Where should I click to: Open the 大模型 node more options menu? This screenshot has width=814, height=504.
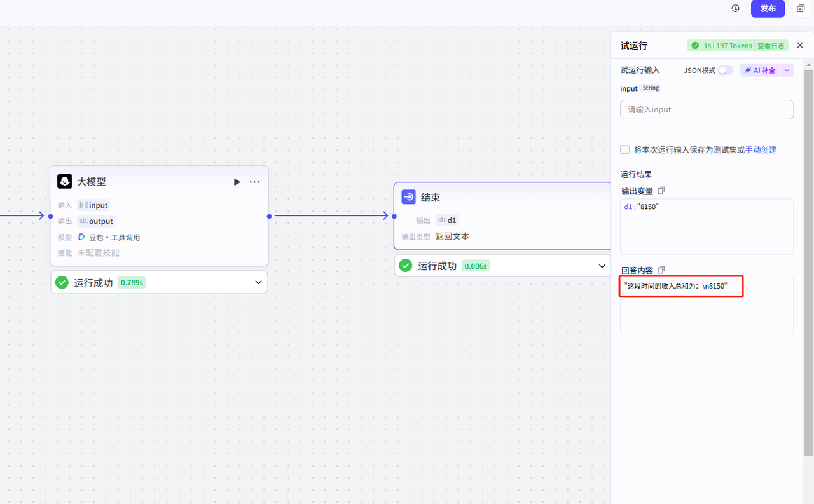click(254, 182)
